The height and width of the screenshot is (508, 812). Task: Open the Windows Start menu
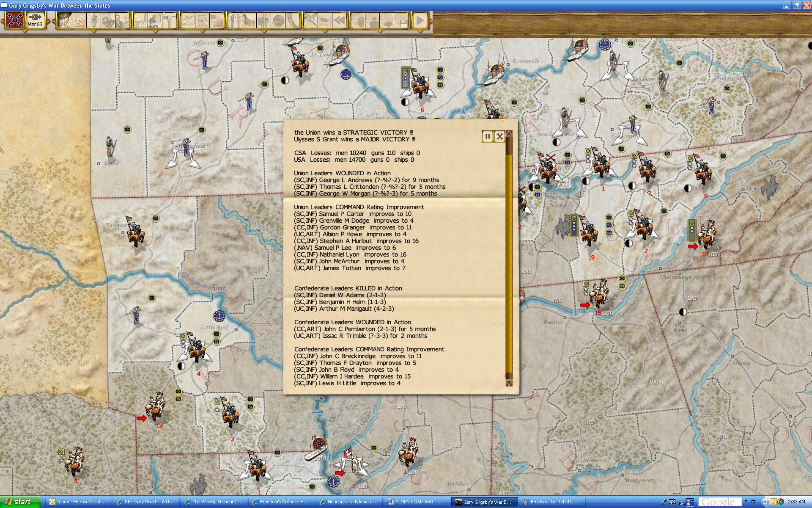coord(20,502)
